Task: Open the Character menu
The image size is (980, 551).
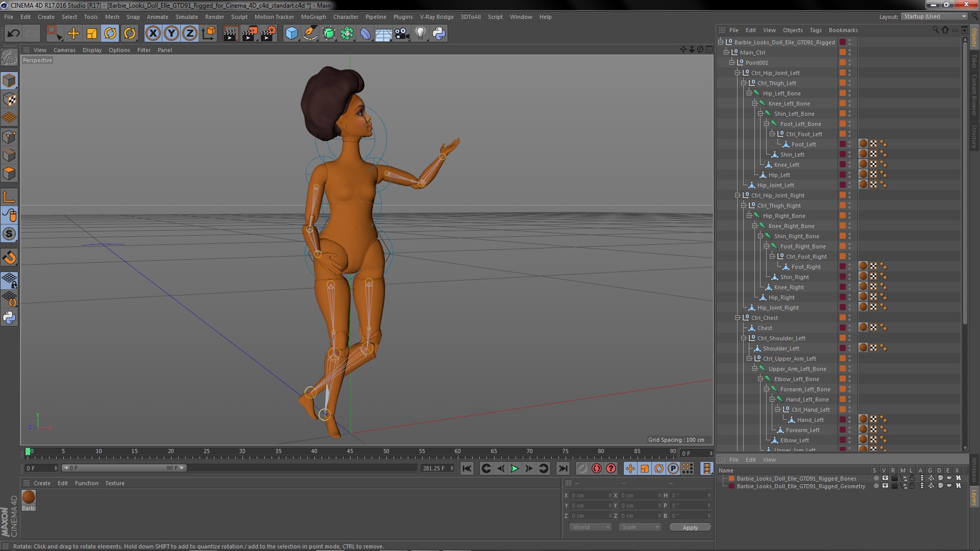Action: 346,17
